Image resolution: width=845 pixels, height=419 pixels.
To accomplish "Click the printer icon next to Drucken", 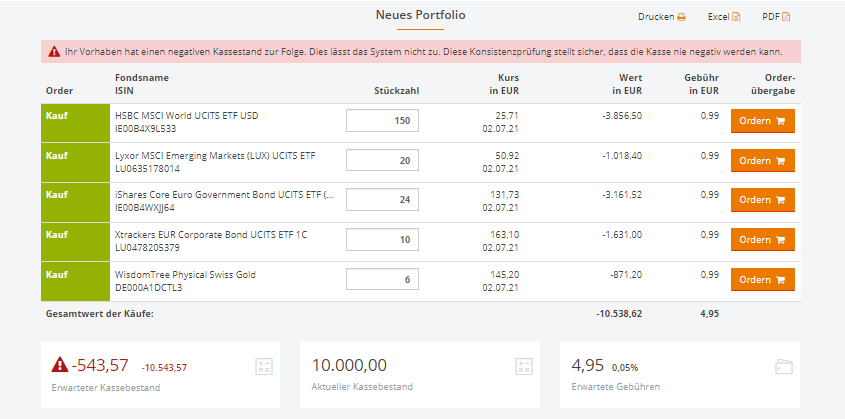I will click(x=681, y=17).
